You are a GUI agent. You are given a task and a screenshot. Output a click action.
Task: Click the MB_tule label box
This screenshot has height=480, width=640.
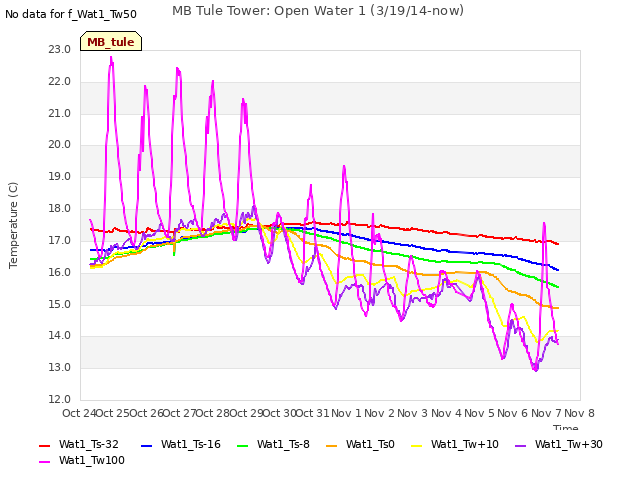111,41
